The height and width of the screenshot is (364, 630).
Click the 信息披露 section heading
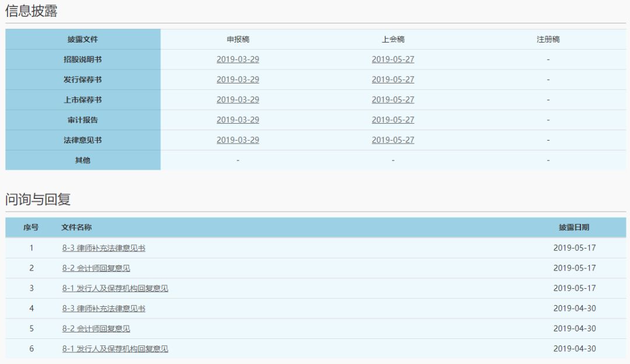click(x=32, y=11)
